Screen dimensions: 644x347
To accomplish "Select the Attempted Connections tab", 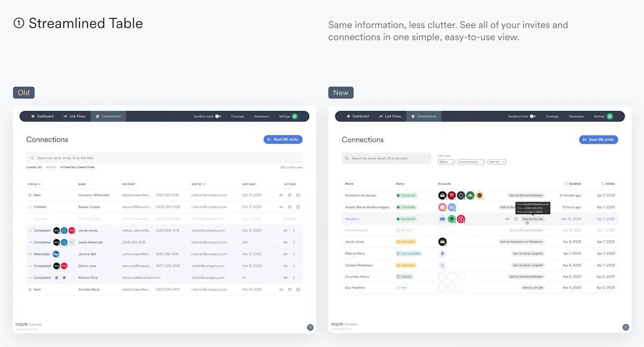I will point(77,167).
